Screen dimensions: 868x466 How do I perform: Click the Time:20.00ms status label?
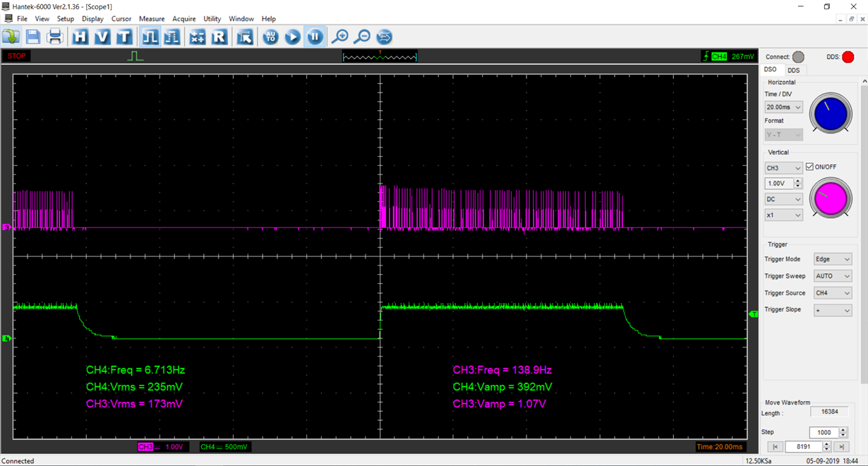click(x=720, y=447)
